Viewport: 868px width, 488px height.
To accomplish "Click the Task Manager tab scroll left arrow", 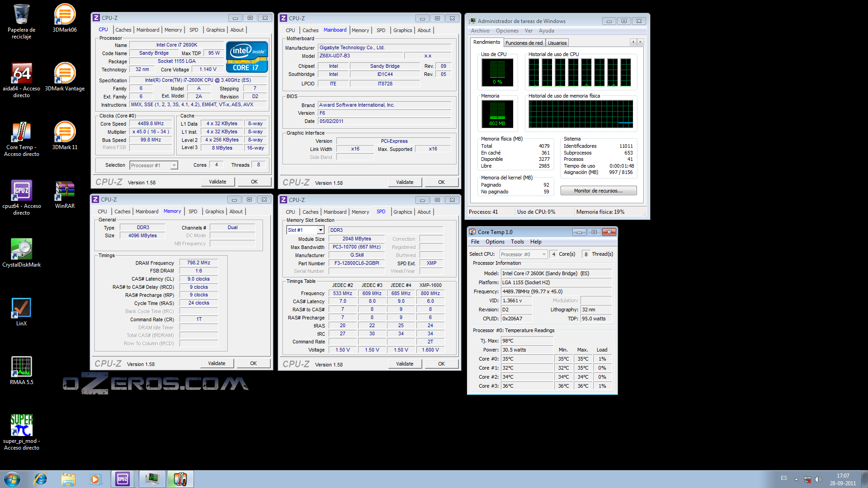I will [633, 42].
